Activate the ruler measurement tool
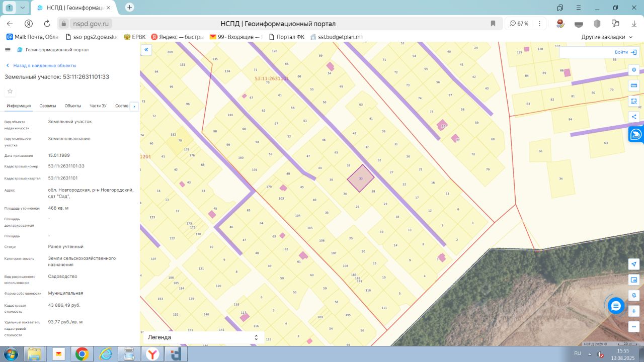This screenshot has width=644, height=362. coord(634,85)
